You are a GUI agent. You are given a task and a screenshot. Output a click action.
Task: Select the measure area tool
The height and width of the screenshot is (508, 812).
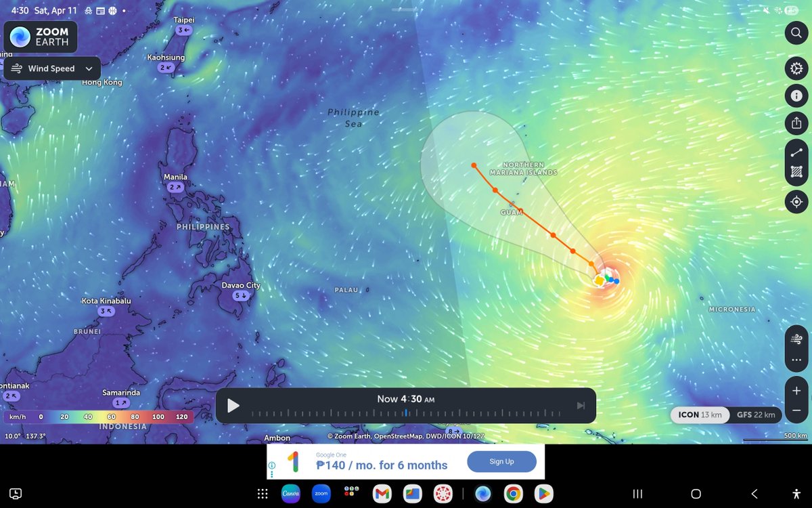point(796,173)
